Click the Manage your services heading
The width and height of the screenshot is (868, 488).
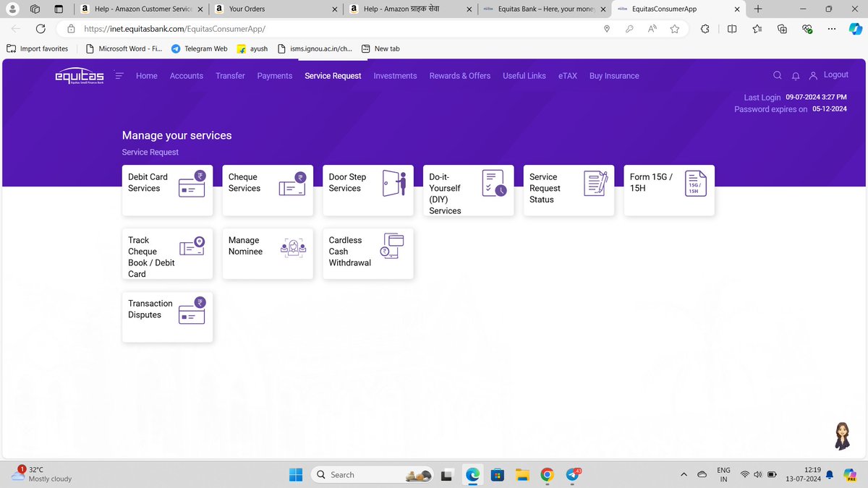click(x=177, y=135)
